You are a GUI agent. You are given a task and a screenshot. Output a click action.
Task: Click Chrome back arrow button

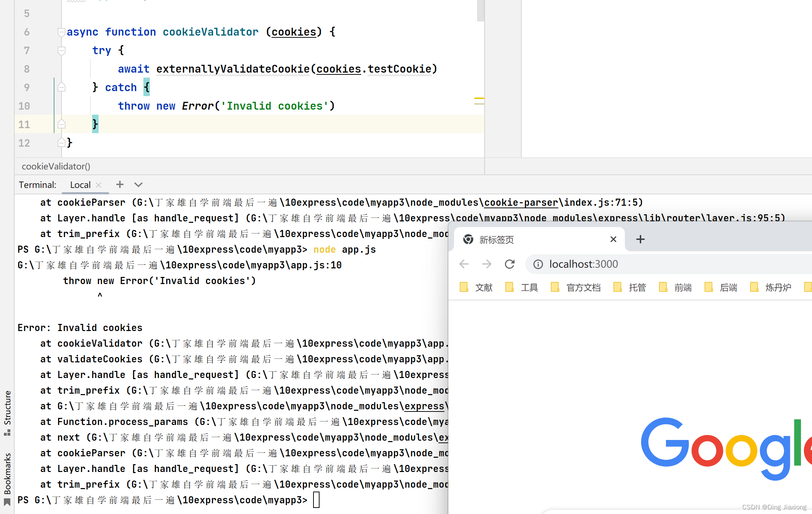click(x=464, y=264)
